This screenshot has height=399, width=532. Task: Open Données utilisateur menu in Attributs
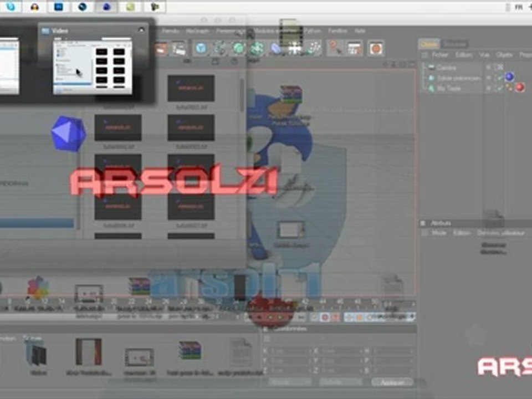click(x=501, y=233)
